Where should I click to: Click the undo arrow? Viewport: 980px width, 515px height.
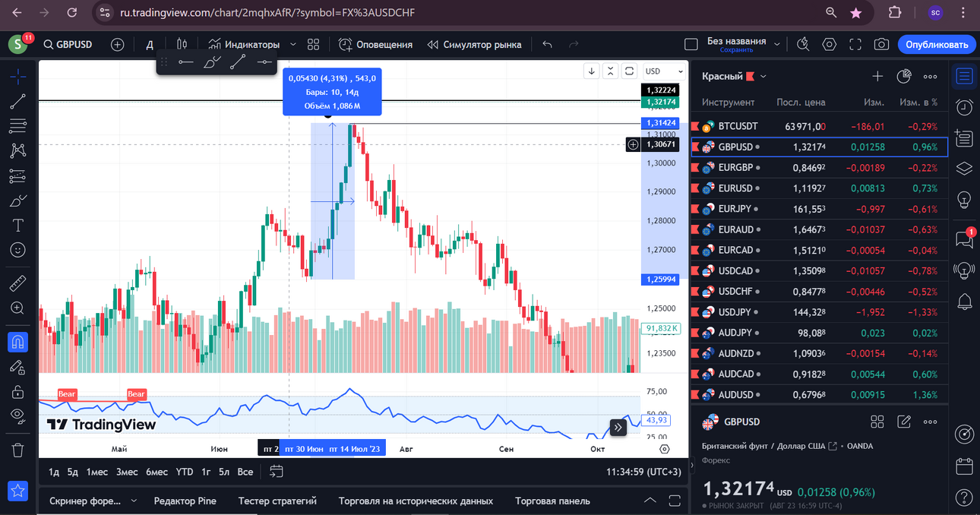(547, 45)
